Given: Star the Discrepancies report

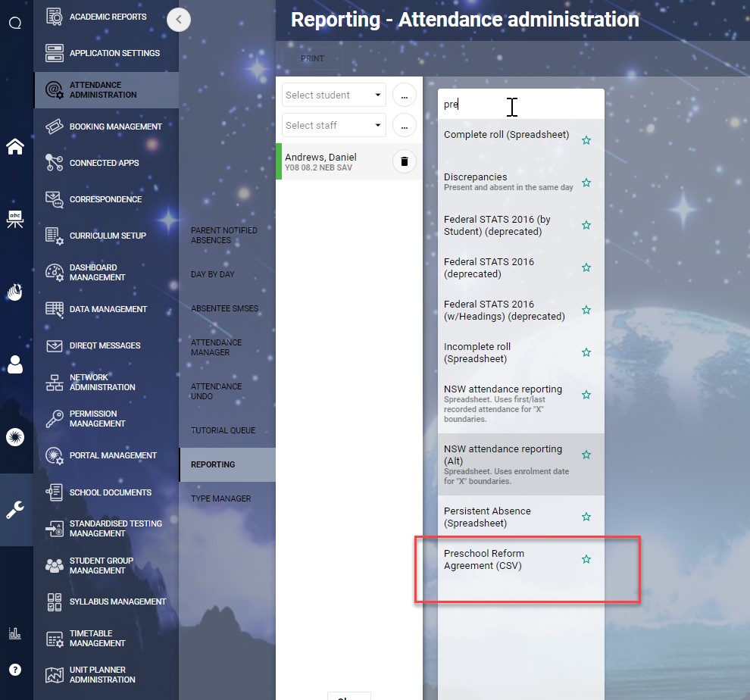Looking at the screenshot, I should pos(586,183).
